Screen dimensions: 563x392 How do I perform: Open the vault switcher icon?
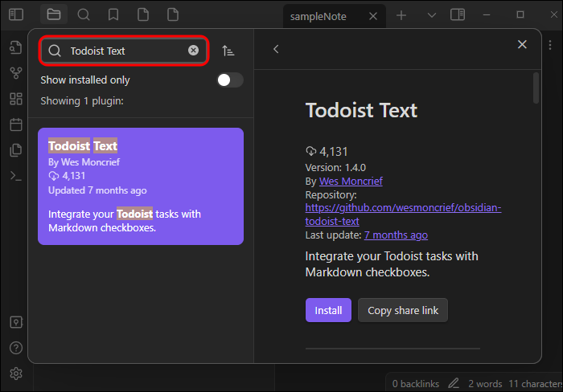click(x=16, y=322)
